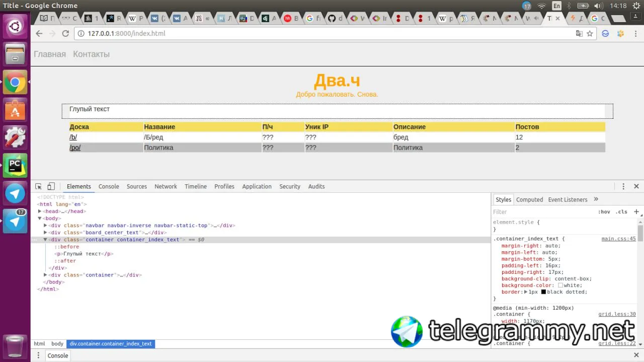
Task: Open the Security tab
Action: [290, 186]
